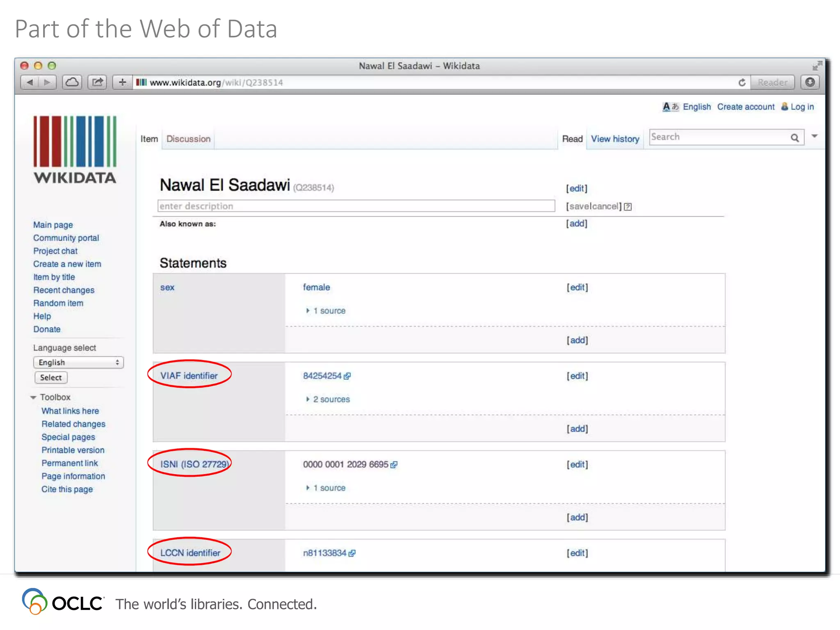Click the Log in user icon
This screenshot has height=630, width=840.
[x=785, y=107]
